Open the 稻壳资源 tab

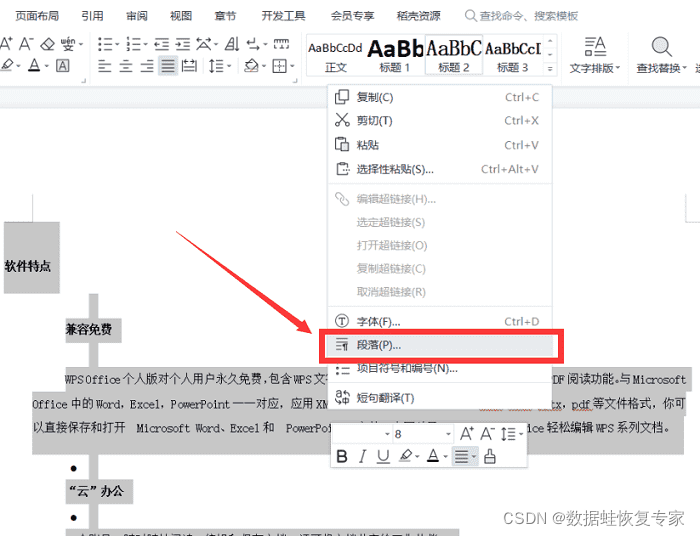(x=418, y=16)
